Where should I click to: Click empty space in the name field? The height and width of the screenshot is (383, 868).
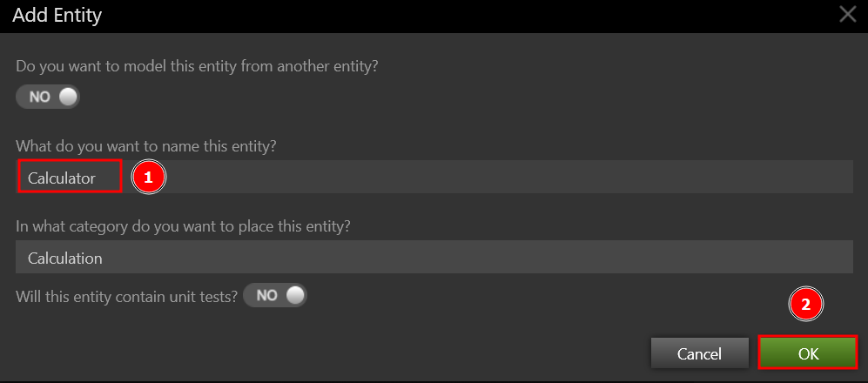coord(505,178)
